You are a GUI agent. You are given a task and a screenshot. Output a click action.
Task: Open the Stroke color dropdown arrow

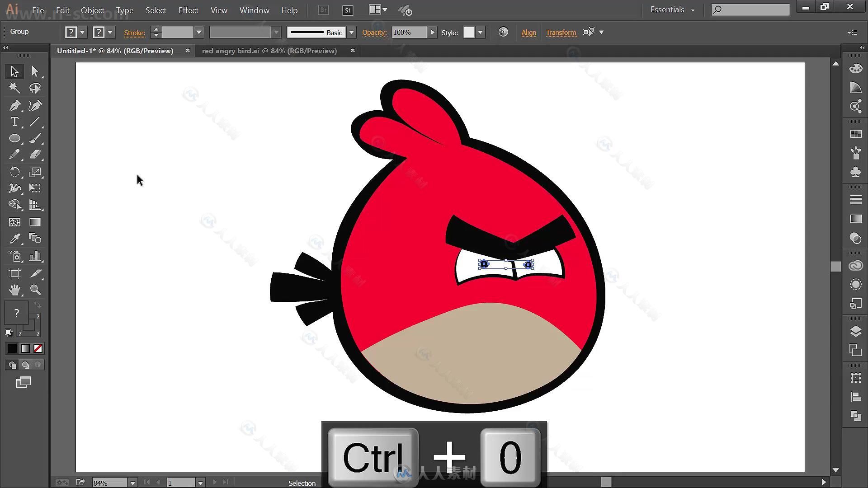pos(110,33)
